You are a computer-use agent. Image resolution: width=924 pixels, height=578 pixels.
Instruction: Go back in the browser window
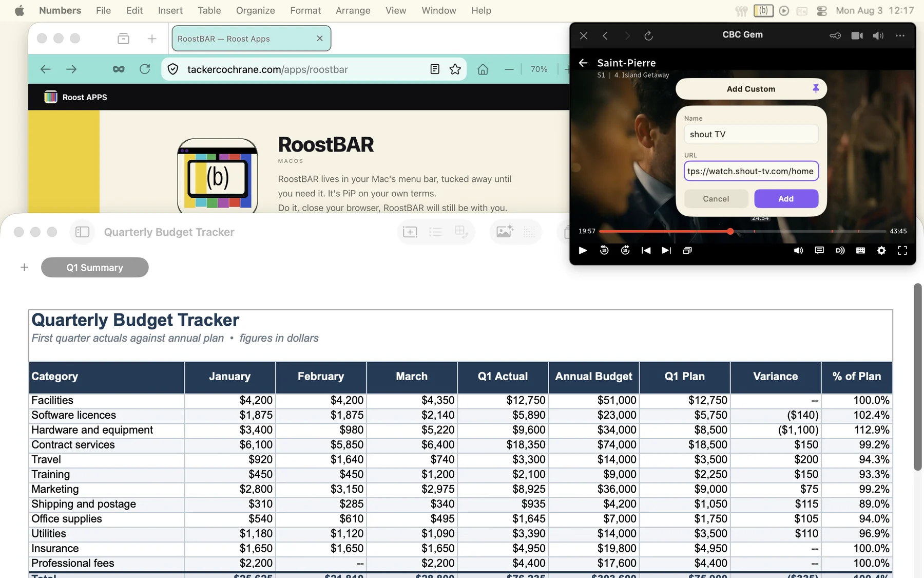(45, 69)
